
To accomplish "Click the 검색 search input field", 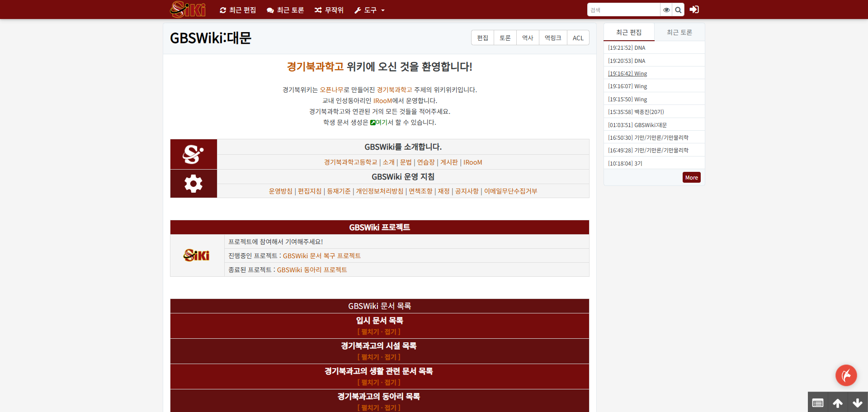I will [623, 10].
